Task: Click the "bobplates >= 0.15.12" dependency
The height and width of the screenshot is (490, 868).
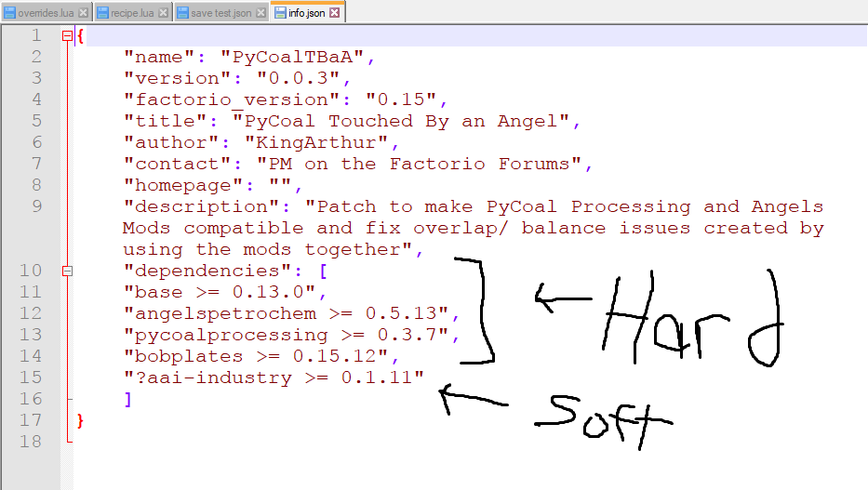Action: pos(256,356)
